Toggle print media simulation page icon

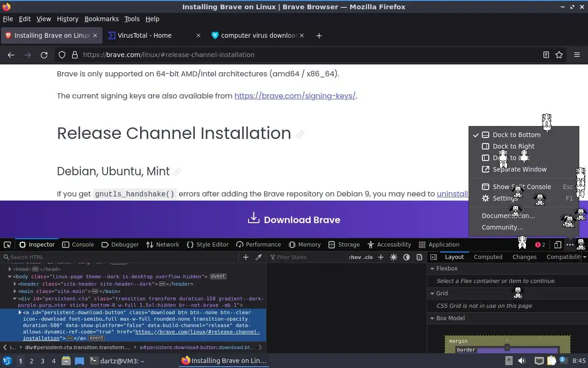(419, 257)
